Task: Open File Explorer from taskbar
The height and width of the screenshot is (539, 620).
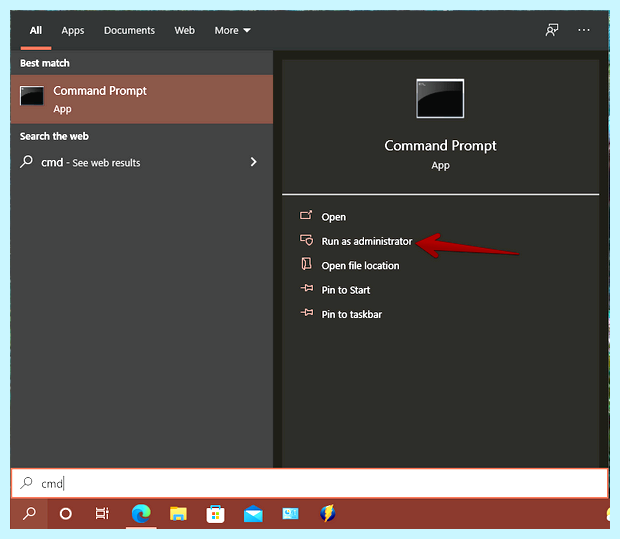Action: point(178,514)
